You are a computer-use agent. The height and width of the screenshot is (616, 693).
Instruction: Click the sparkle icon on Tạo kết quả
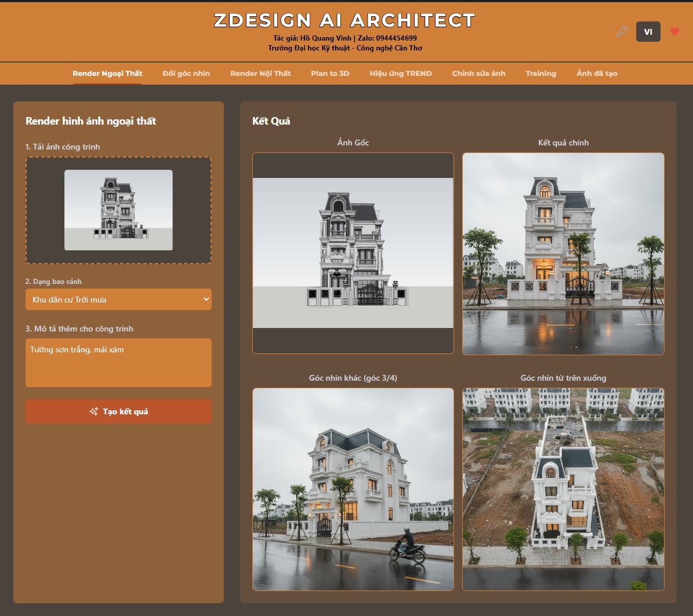tap(93, 411)
